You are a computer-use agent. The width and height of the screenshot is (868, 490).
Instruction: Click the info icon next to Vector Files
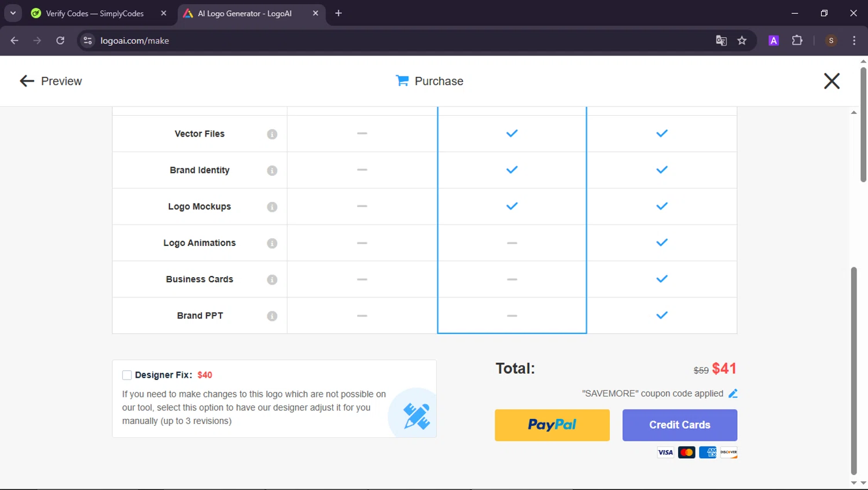click(272, 134)
